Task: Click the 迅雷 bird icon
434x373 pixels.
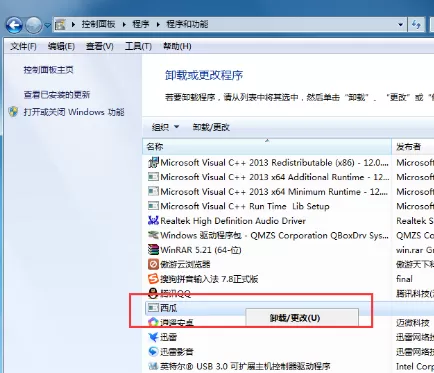Action: (153, 337)
